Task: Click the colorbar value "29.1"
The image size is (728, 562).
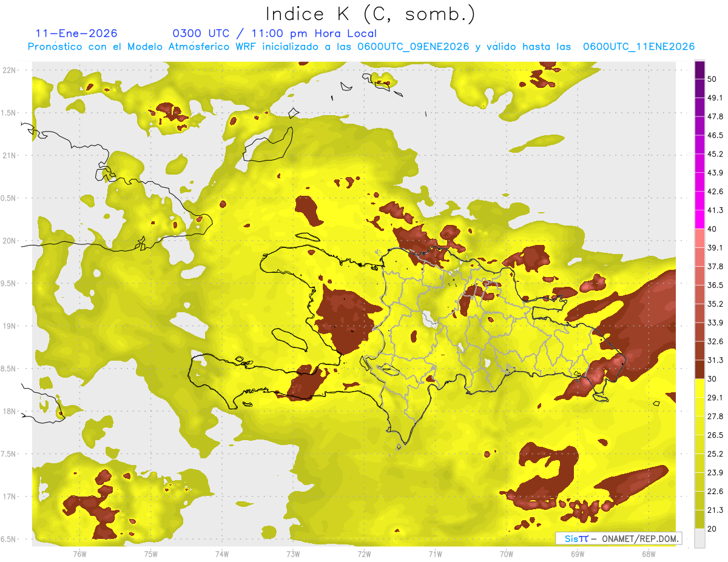Action: coord(715,398)
